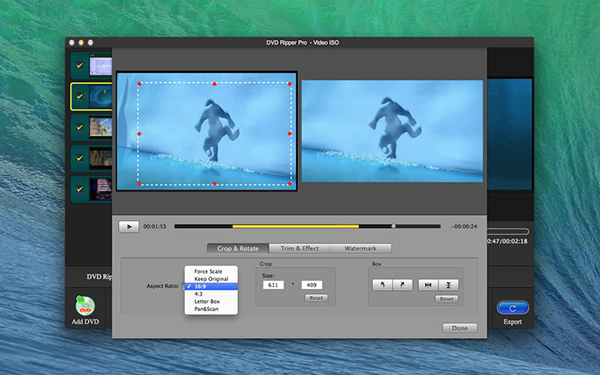Select the first title thumbnail in list
The width and height of the screenshot is (600, 375).
[101, 65]
